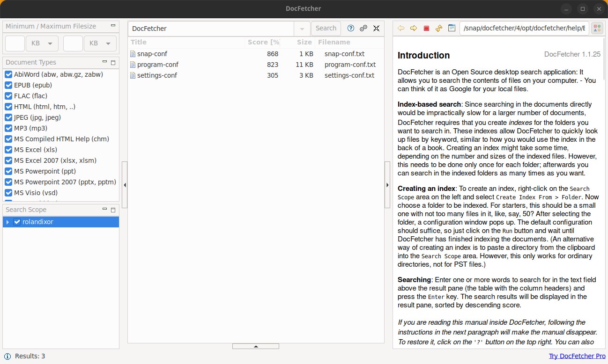The image size is (608, 364).
Task: Toggle HTML preview mode icon at far right
Action: (x=597, y=29)
